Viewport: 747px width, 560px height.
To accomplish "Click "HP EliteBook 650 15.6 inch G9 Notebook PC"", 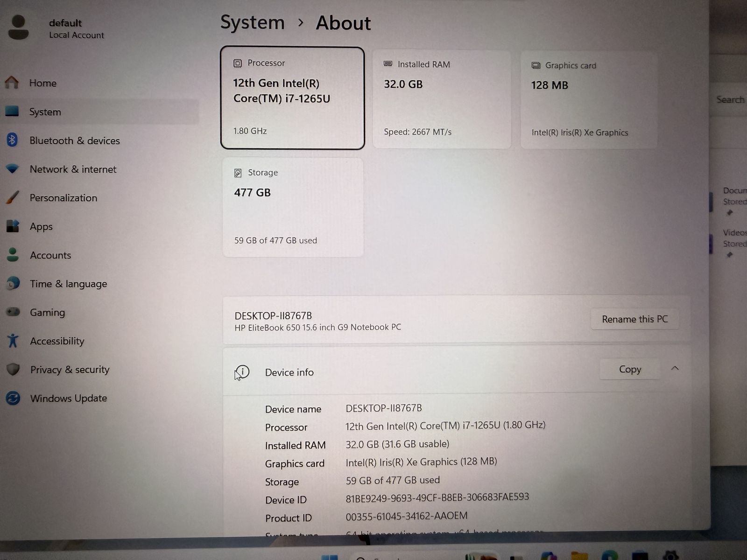I will 317,327.
